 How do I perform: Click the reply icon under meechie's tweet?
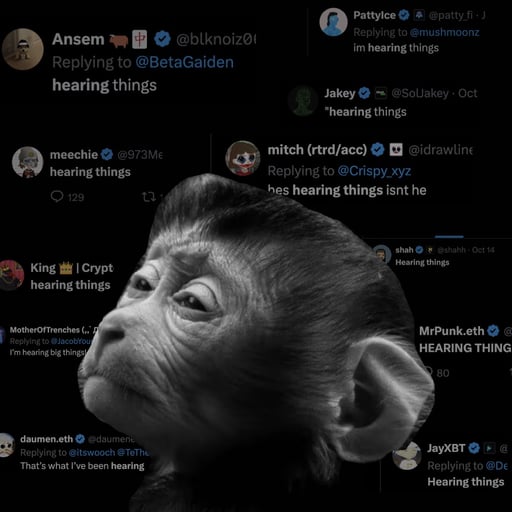point(57,197)
